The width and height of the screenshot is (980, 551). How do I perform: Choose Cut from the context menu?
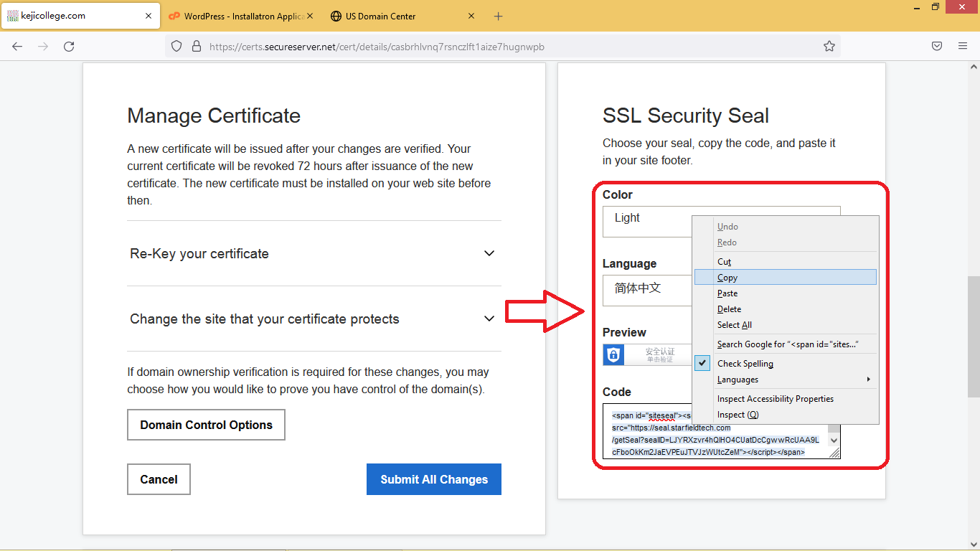coord(786,262)
